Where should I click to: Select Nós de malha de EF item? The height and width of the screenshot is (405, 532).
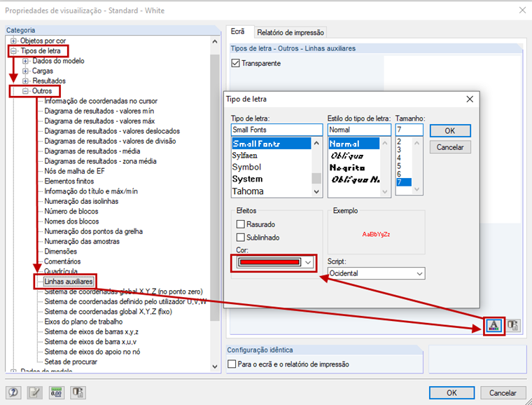(75, 171)
